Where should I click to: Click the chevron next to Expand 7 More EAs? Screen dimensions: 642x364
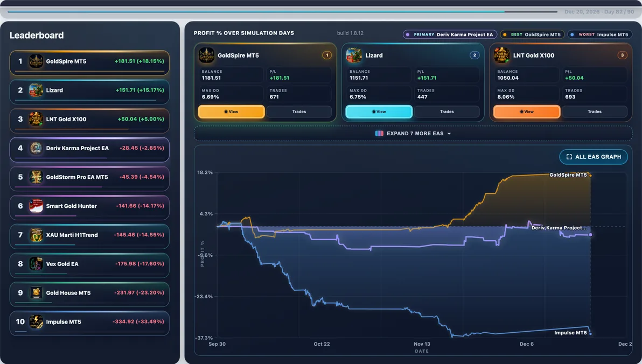tap(449, 134)
